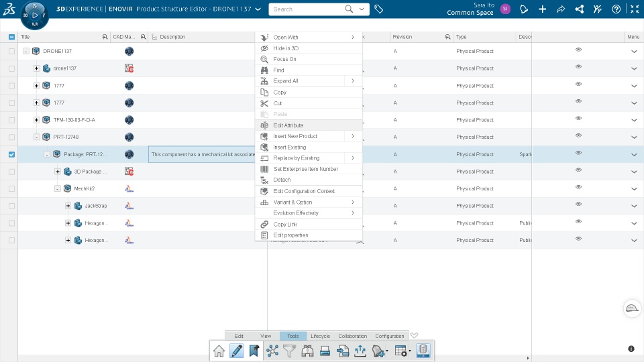Expand the drone1137 tree node
Image resolution: width=644 pixels, height=362 pixels.
pyautogui.click(x=36, y=68)
